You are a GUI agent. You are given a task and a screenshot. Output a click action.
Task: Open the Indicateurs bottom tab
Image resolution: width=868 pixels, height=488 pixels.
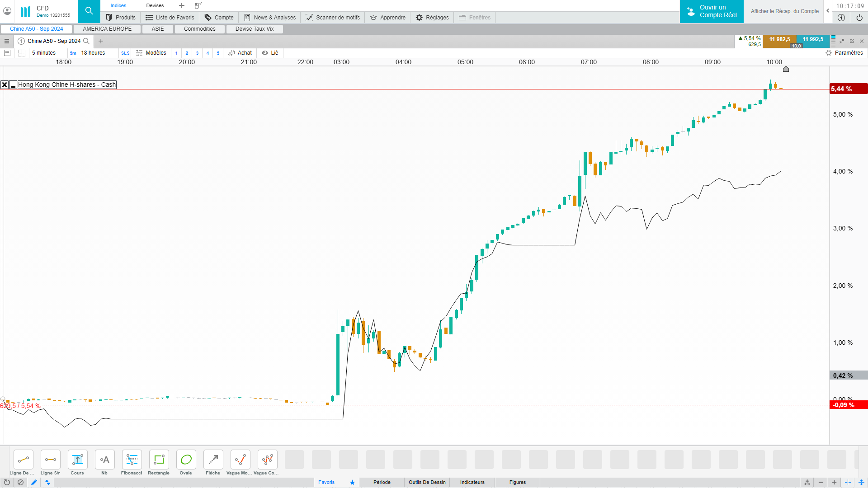pos(472,483)
